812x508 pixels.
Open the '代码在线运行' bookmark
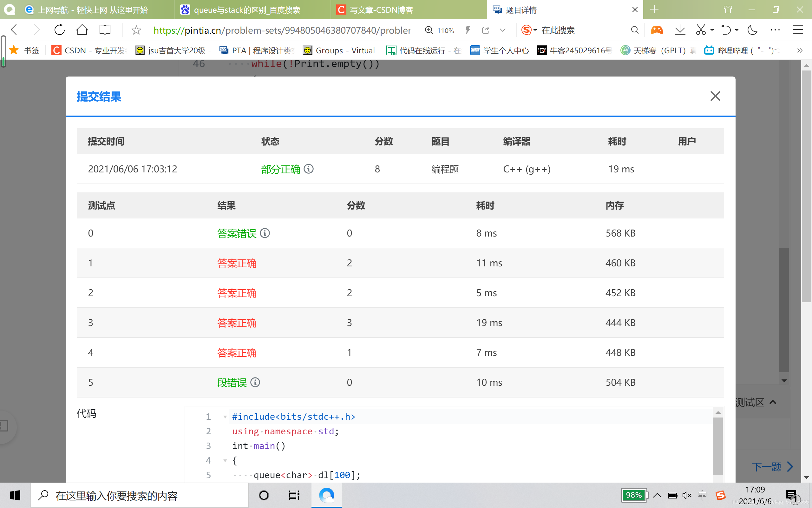tap(424, 50)
